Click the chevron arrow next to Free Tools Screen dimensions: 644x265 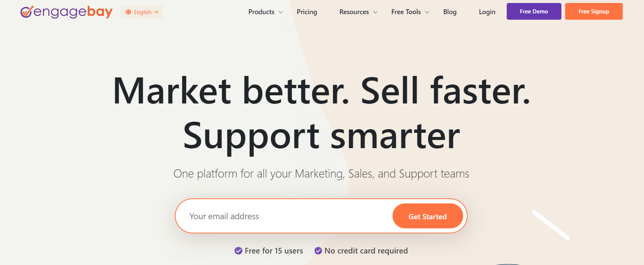pyautogui.click(x=427, y=12)
